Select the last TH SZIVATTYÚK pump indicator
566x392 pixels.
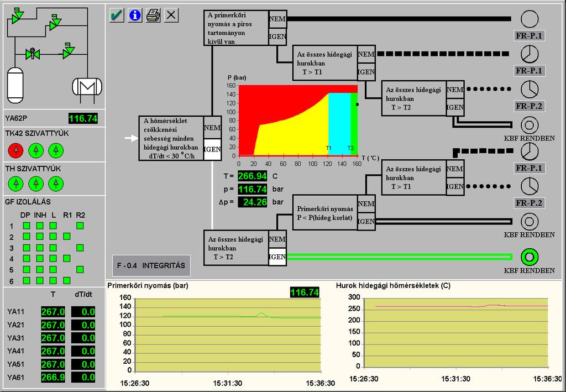click(x=56, y=184)
